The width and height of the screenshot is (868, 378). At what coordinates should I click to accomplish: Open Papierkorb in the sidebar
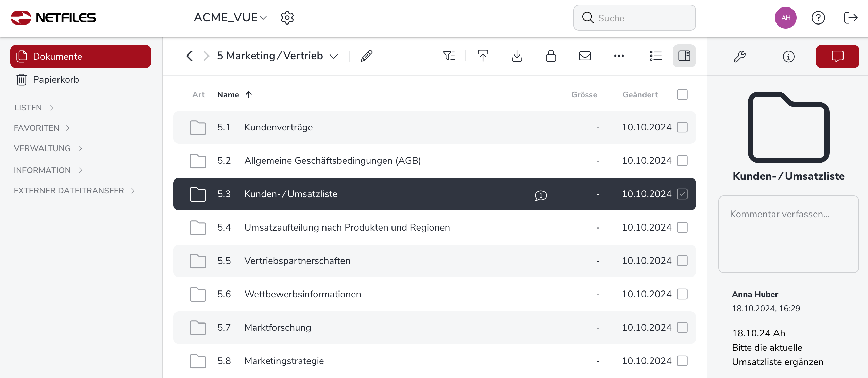point(55,80)
